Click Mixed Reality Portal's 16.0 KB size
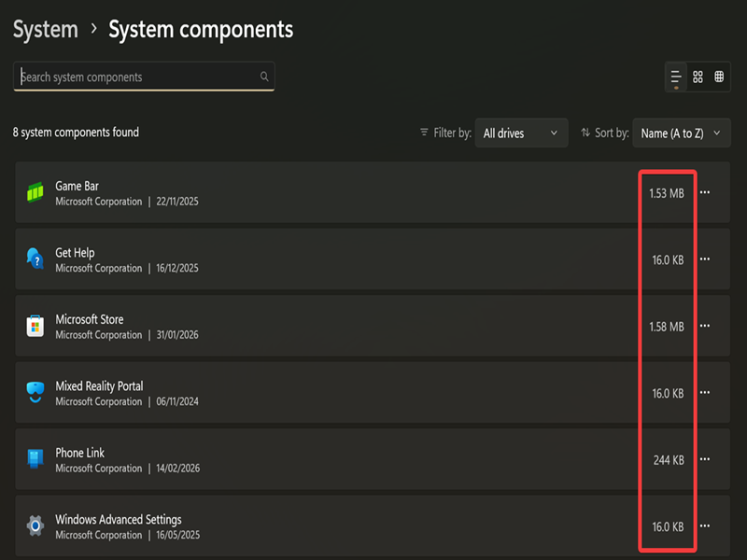This screenshot has height=560, width=747. [x=668, y=393]
